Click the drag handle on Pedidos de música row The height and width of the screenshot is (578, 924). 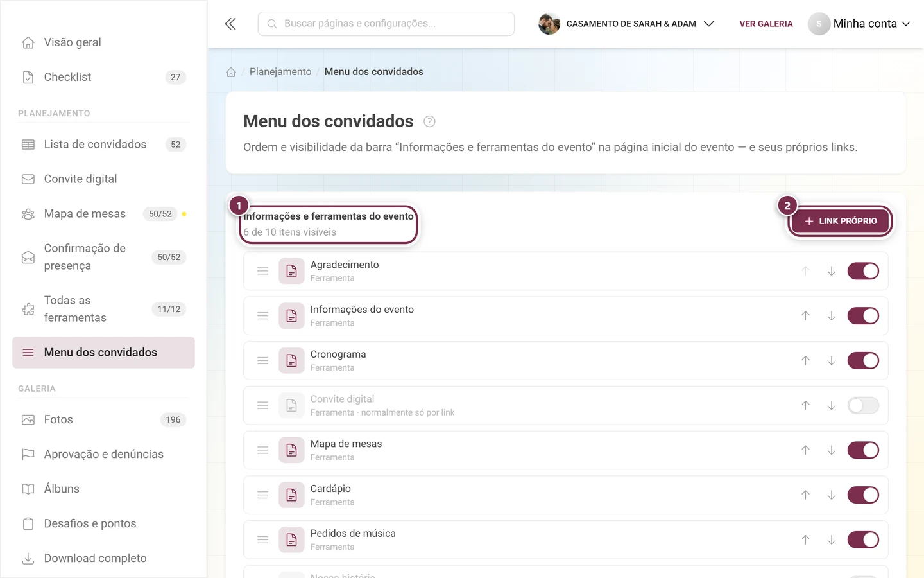(x=262, y=540)
